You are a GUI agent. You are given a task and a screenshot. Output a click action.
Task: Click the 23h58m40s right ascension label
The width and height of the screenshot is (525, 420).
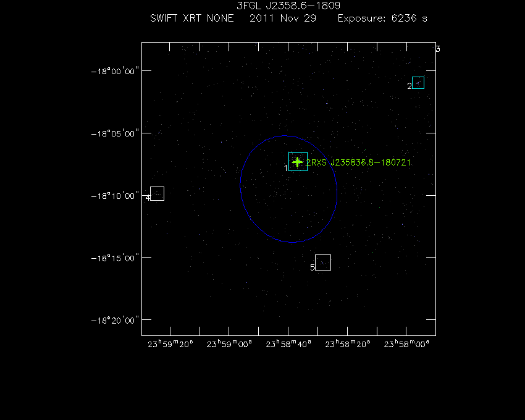[288, 344]
